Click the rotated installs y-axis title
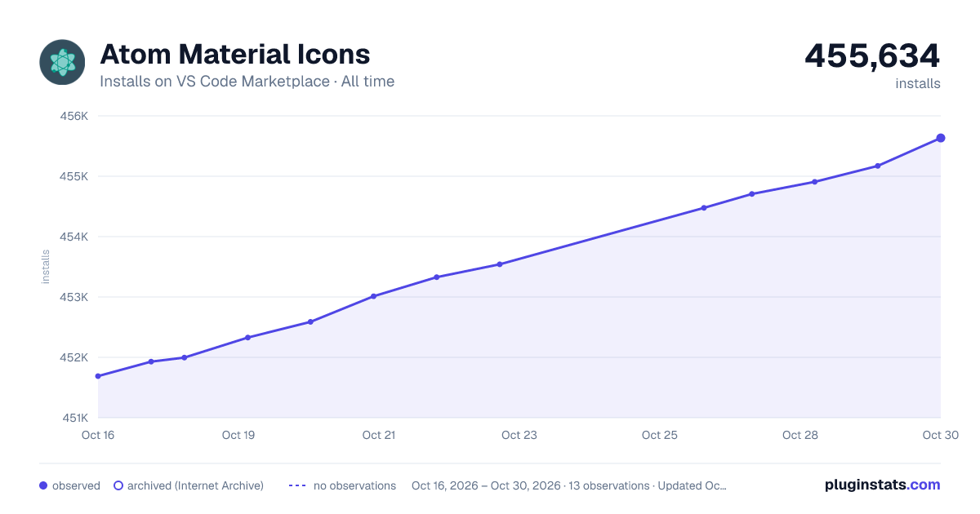 point(46,267)
